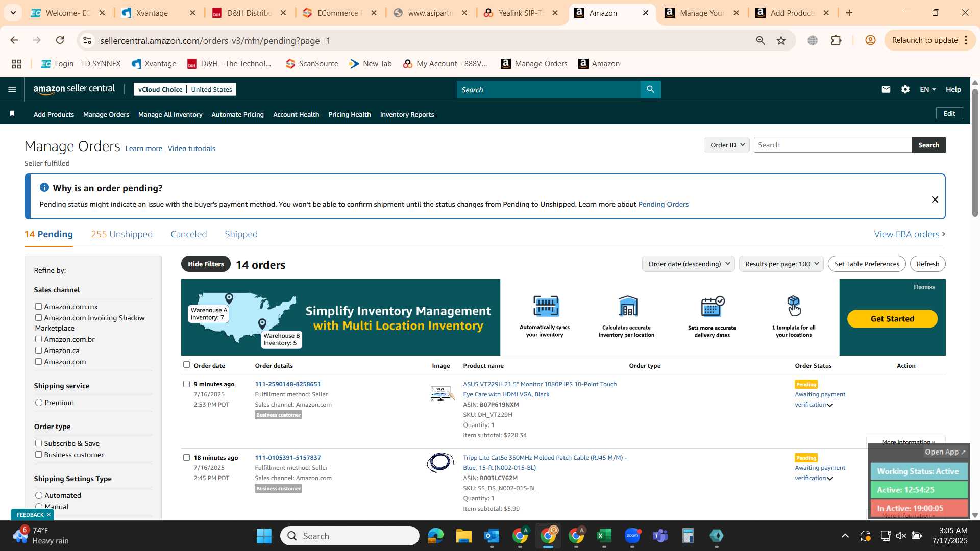Open the EN language dropdown
Image resolution: width=980 pixels, height=551 pixels.
point(927,89)
